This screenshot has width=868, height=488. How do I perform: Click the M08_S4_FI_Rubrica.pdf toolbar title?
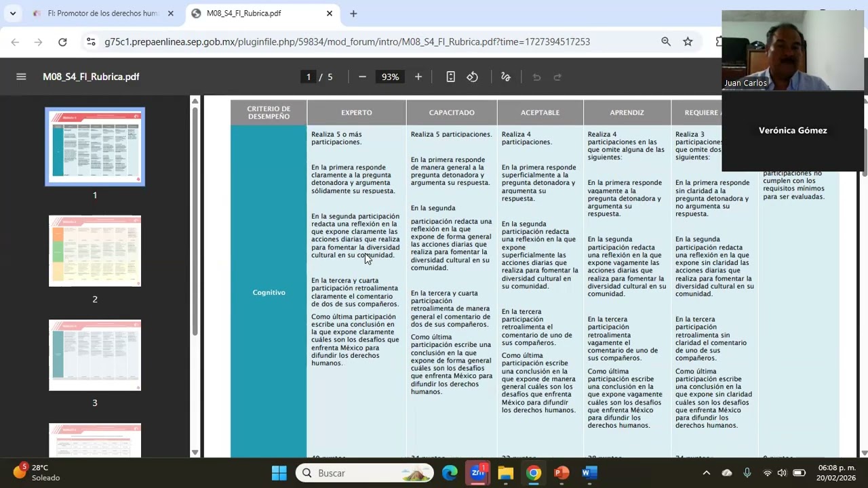(x=91, y=77)
